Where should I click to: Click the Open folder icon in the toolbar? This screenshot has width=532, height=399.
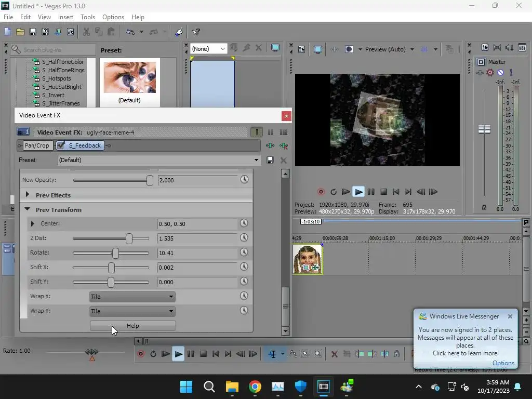click(20, 32)
